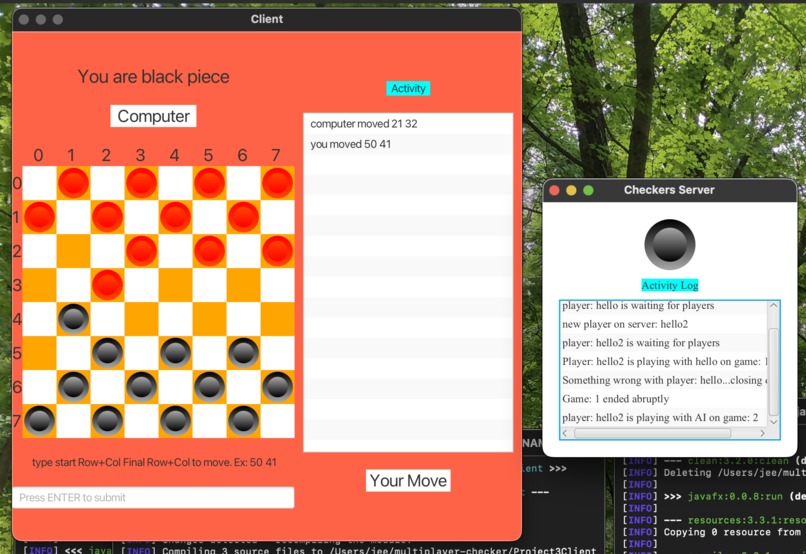Click server log scroll up arrow
The height and width of the screenshot is (554, 806).
(x=774, y=306)
